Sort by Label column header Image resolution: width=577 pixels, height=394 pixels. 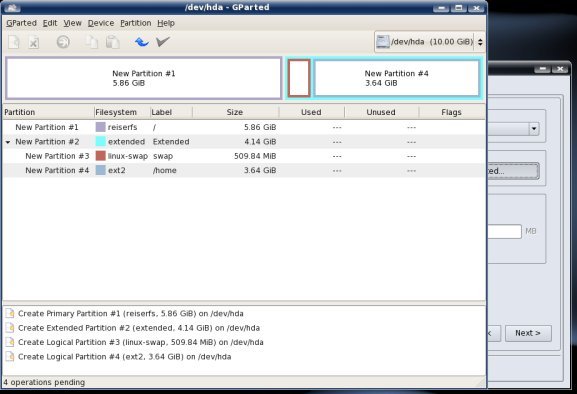(171, 112)
